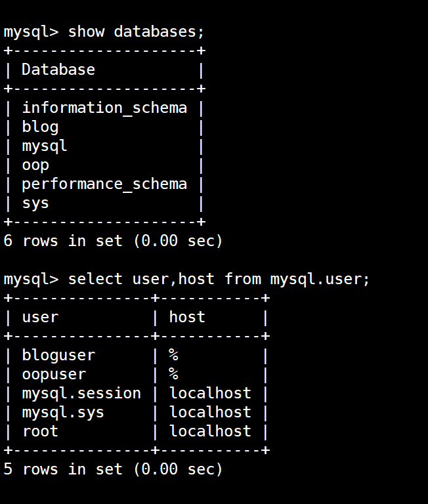Select the sys database row
The image size is (428, 504).
point(35,203)
